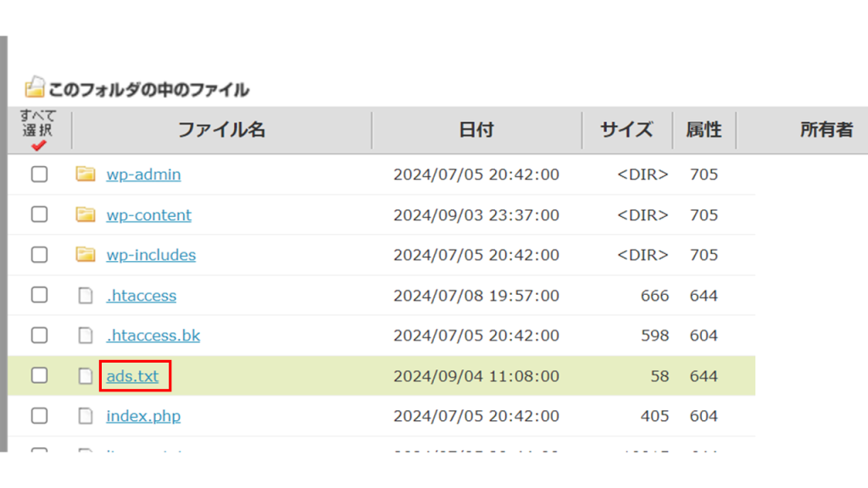Open the .htaccess file link
868x488 pixels.
[141, 296]
